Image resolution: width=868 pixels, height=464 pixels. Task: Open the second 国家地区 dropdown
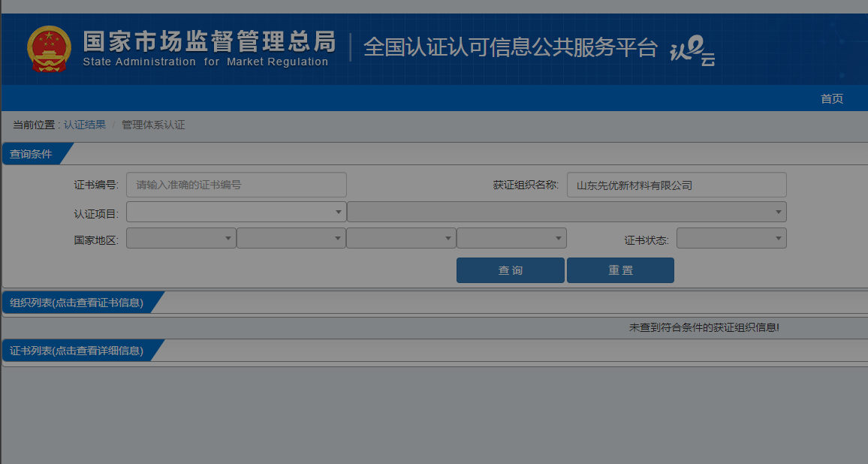291,238
